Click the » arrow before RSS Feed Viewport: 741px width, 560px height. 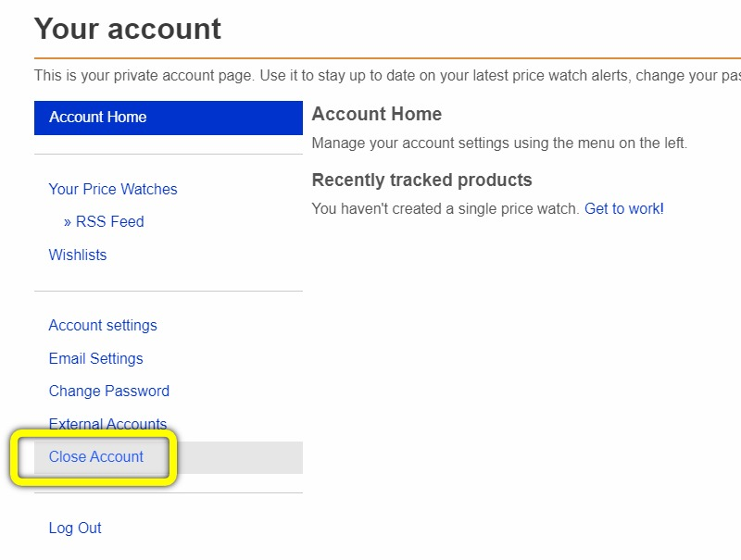point(68,221)
